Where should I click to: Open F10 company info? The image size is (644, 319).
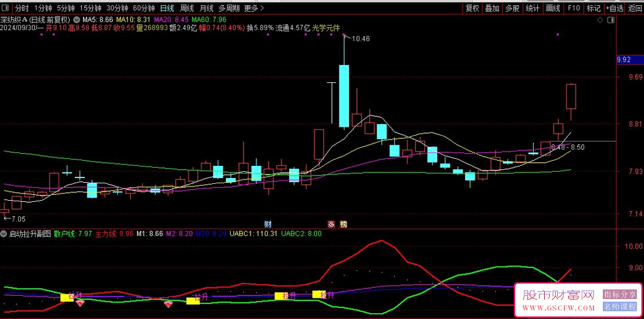[574, 8]
